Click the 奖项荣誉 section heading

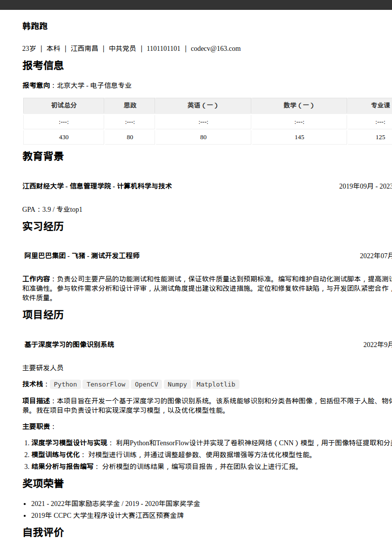tap(43, 484)
